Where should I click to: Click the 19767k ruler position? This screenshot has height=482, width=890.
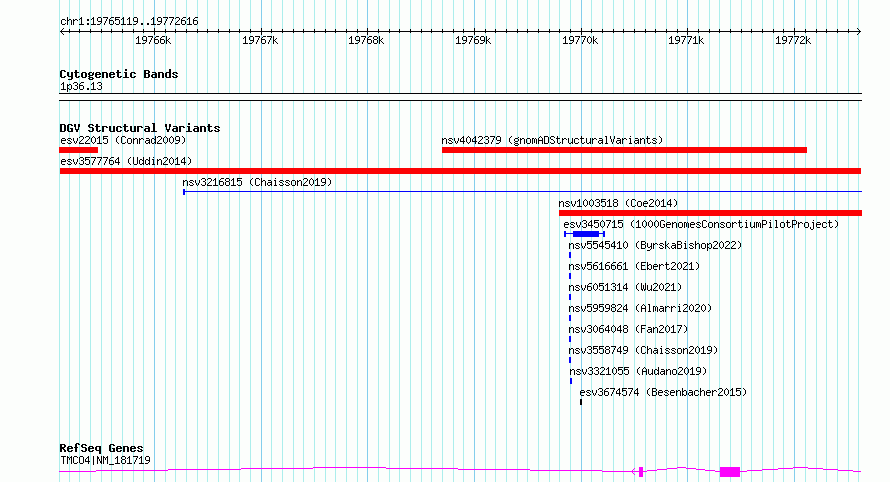click(260, 40)
